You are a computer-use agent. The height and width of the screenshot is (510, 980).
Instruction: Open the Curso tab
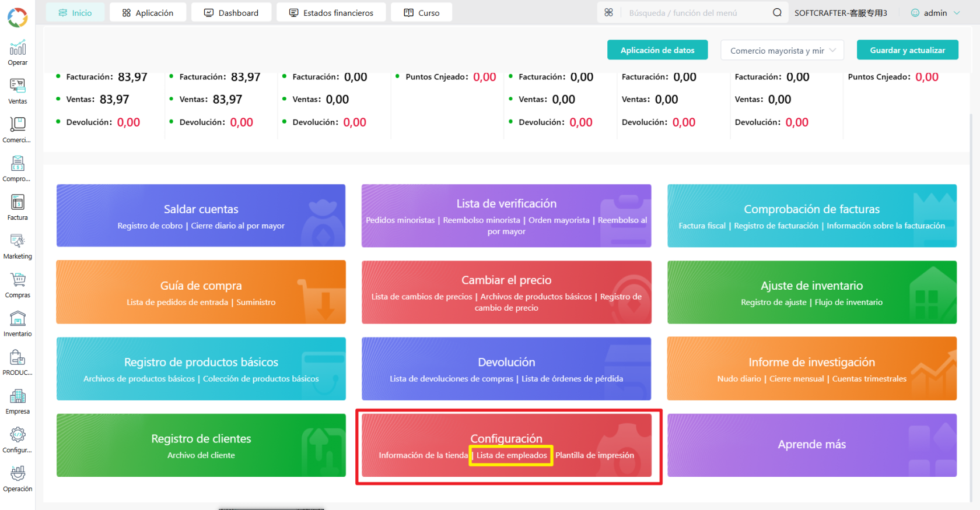click(x=422, y=12)
